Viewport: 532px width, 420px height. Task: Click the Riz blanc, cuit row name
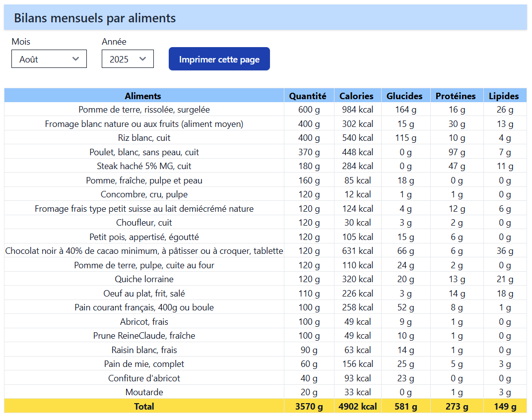tap(144, 138)
